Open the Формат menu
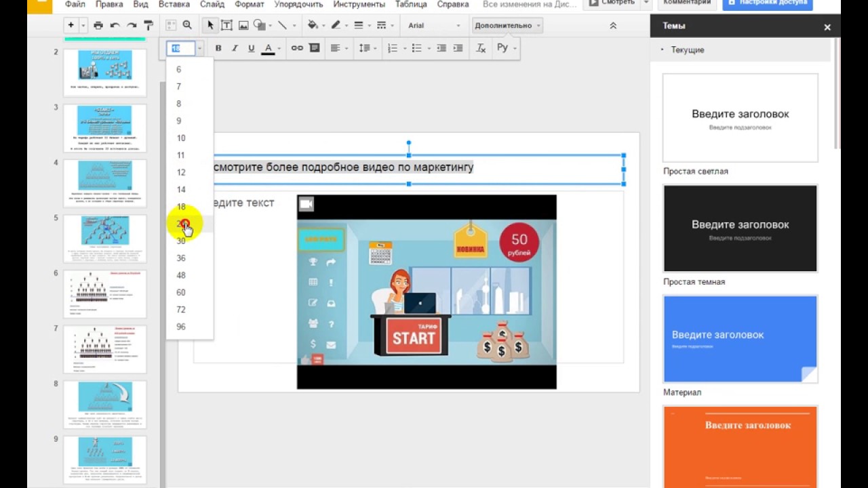 tap(249, 5)
